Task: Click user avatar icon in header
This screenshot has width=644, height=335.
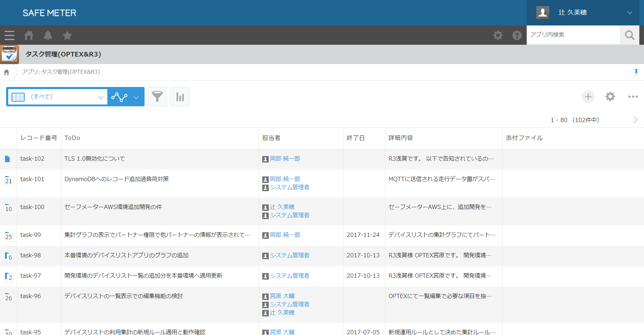Action: [x=543, y=13]
